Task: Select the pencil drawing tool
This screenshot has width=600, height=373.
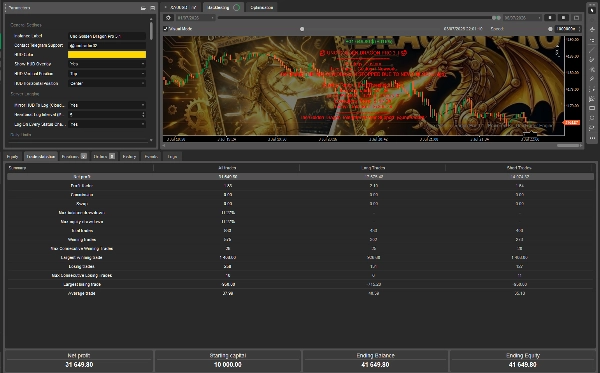Action: 592,79
